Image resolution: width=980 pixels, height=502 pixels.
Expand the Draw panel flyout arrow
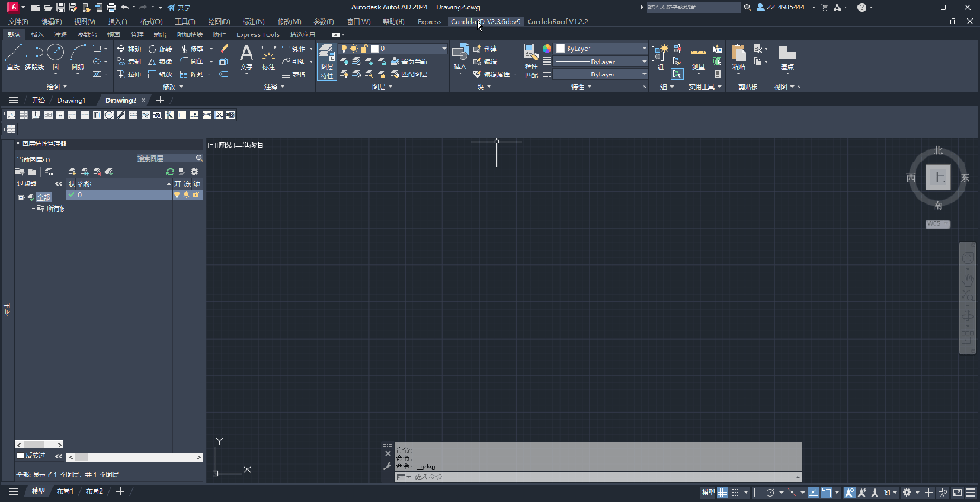[x=64, y=87]
